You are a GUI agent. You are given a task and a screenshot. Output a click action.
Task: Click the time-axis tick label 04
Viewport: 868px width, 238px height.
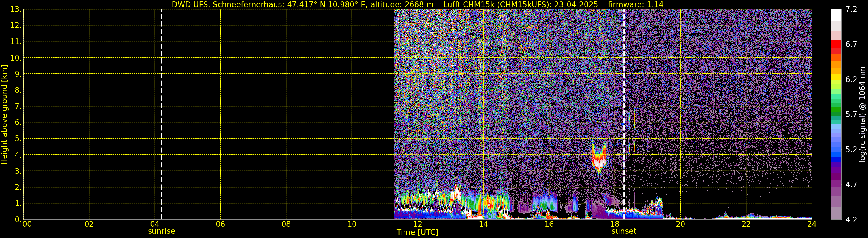click(x=155, y=224)
